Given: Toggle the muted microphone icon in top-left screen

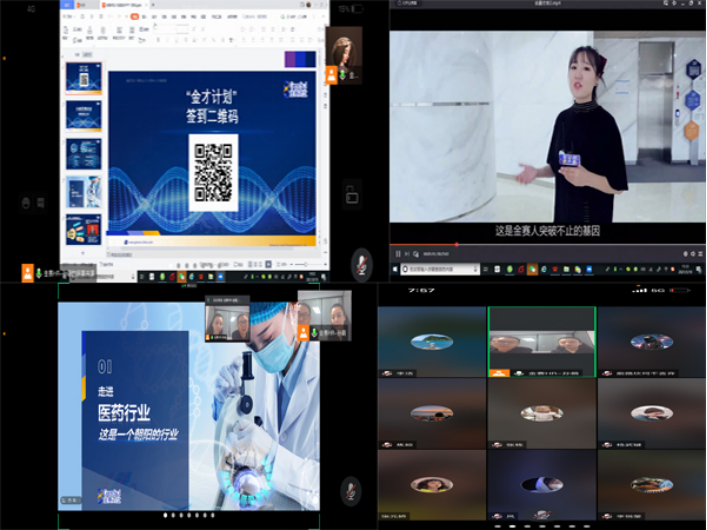Looking at the screenshot, I should (x=361, y=262).
